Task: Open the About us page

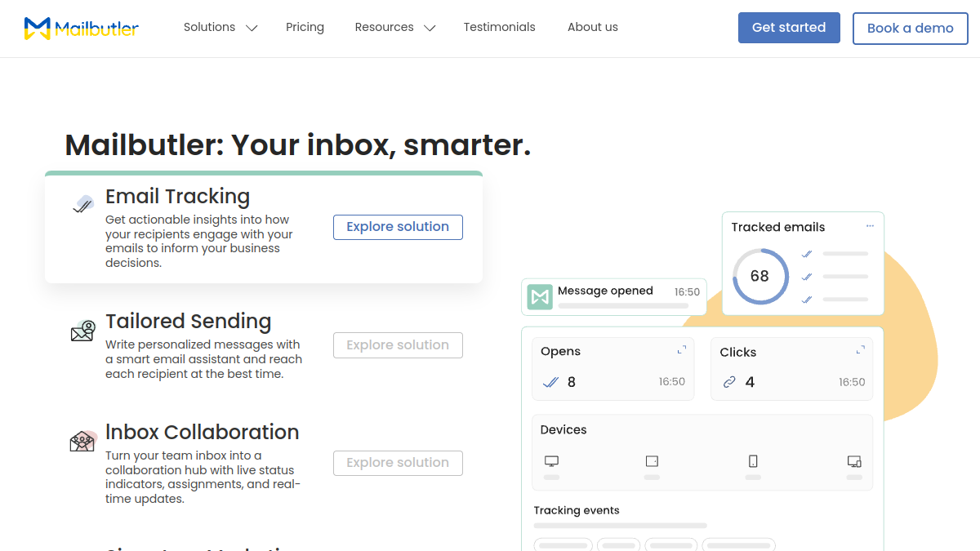Action: tap(593, 28)
